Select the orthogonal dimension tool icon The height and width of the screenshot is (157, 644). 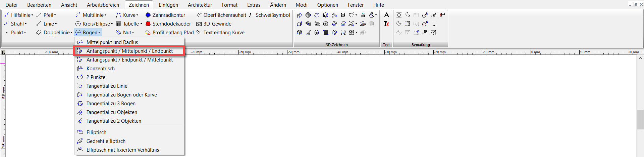pyautogui.click(x=399, y=15)
